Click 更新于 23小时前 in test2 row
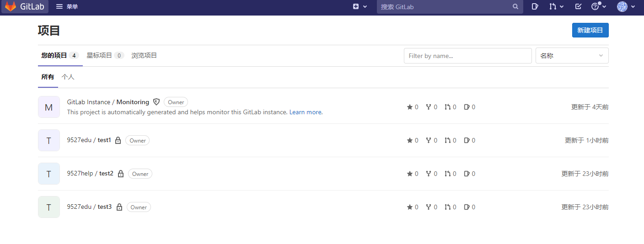The image size is (644, 244). coord(585,174)
